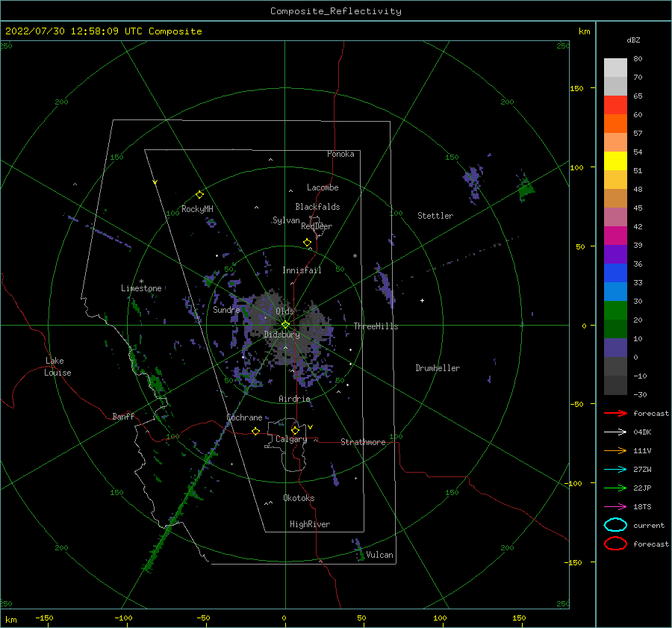Click the Sylvan label on the map

286,220
